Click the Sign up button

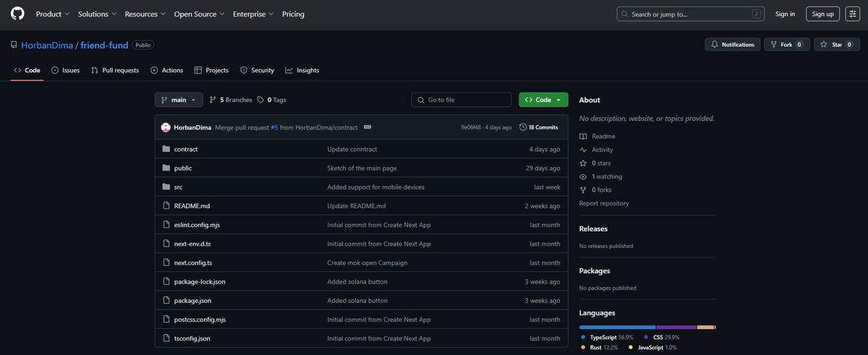pyautogui.click(x=822, y=14)
